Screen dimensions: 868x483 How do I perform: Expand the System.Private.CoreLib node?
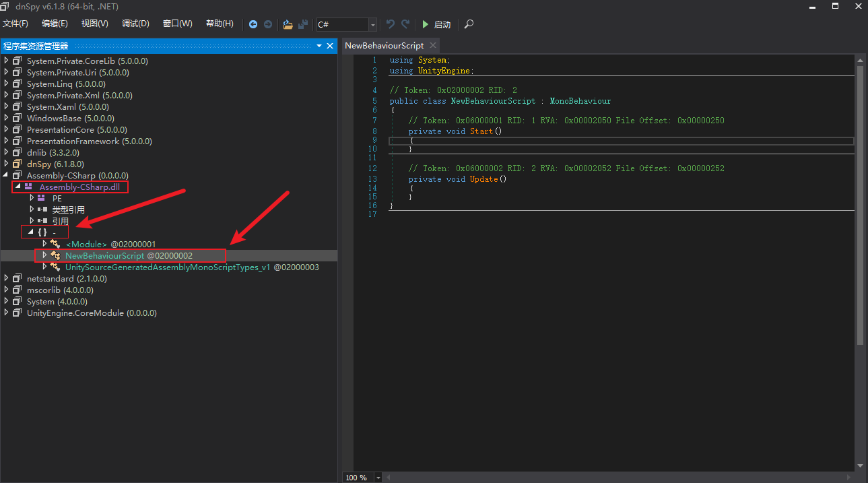(6, 61)
